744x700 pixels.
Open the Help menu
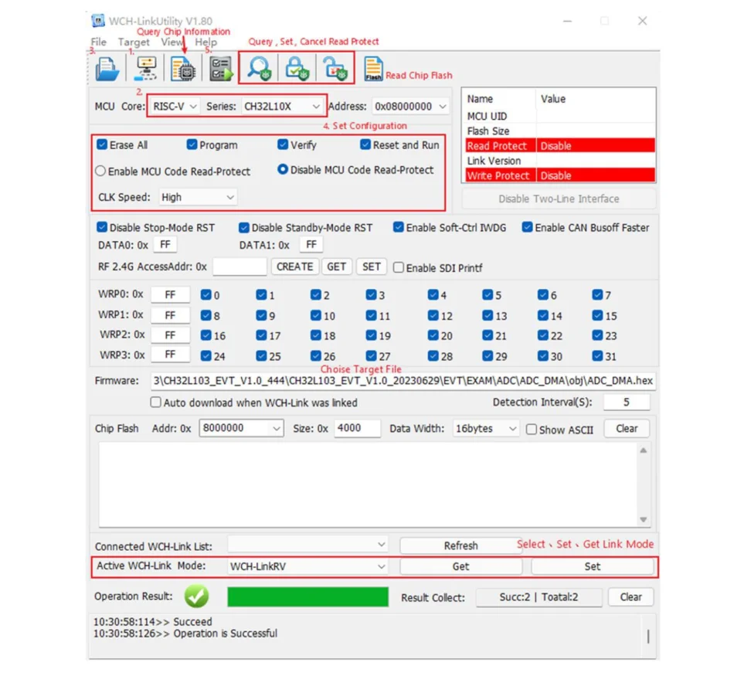tap(206, 42)
